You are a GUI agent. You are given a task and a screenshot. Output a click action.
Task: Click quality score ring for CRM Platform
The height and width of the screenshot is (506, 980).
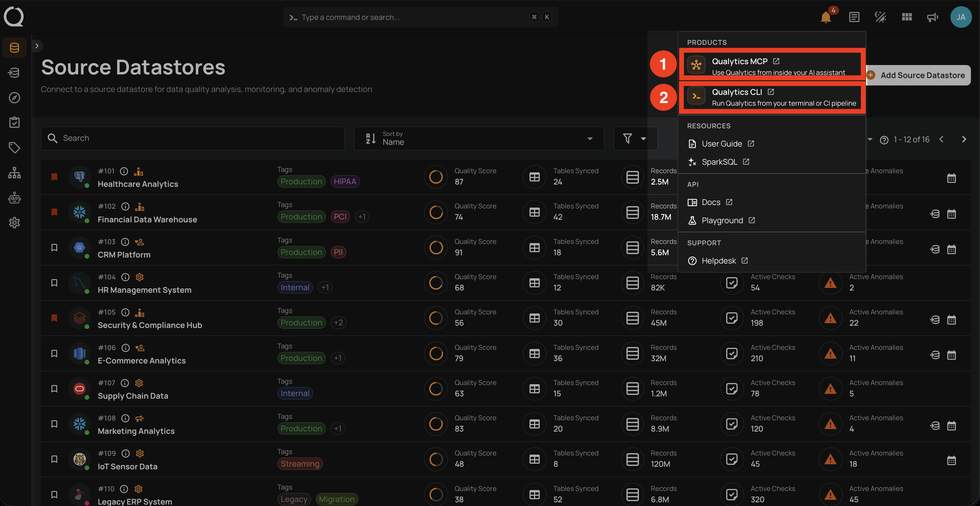click(x=436, y=248)
